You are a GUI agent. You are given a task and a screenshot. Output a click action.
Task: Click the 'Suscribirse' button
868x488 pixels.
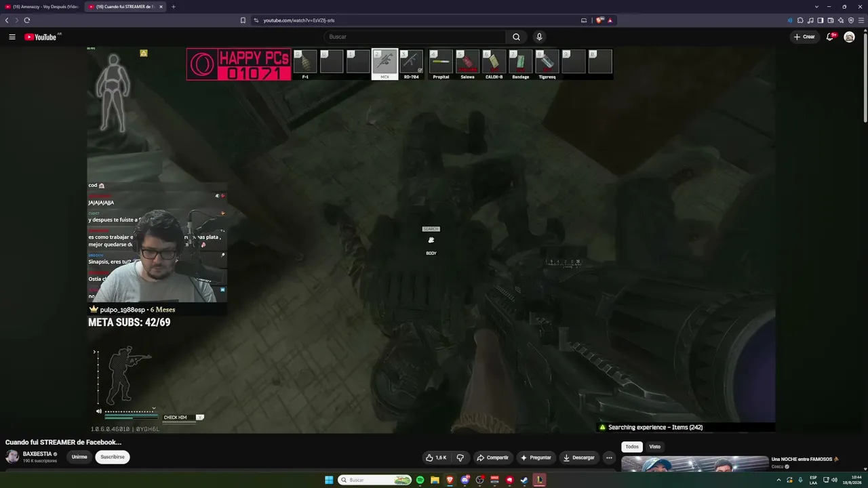point(113,457)
